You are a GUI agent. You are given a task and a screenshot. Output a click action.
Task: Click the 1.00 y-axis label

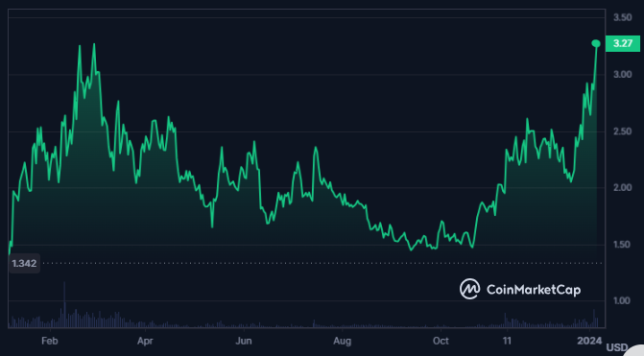pos(622,301)
